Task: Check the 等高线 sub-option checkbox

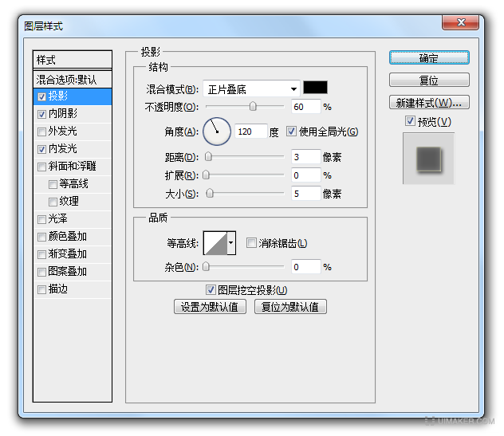Action: (53, 184)
